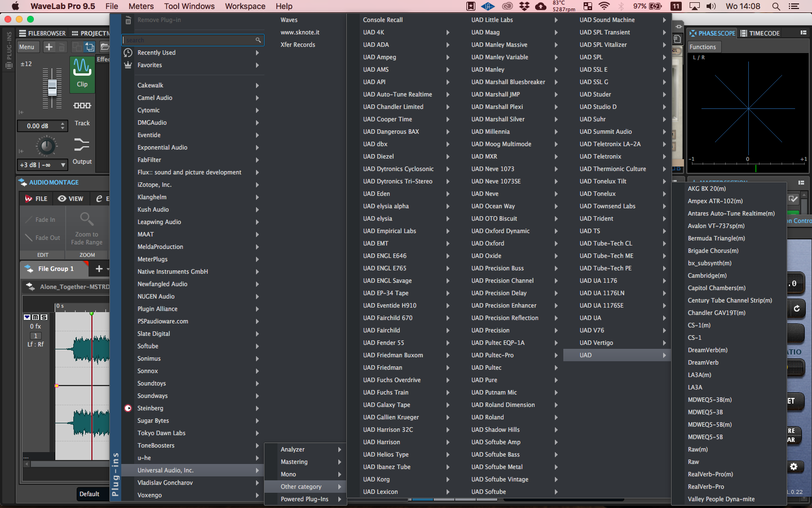Viewport: 812px width, 508px height.
Task: Switch to the Filebrowser tab
Action: pyautogui.click(x=42, y=33)
